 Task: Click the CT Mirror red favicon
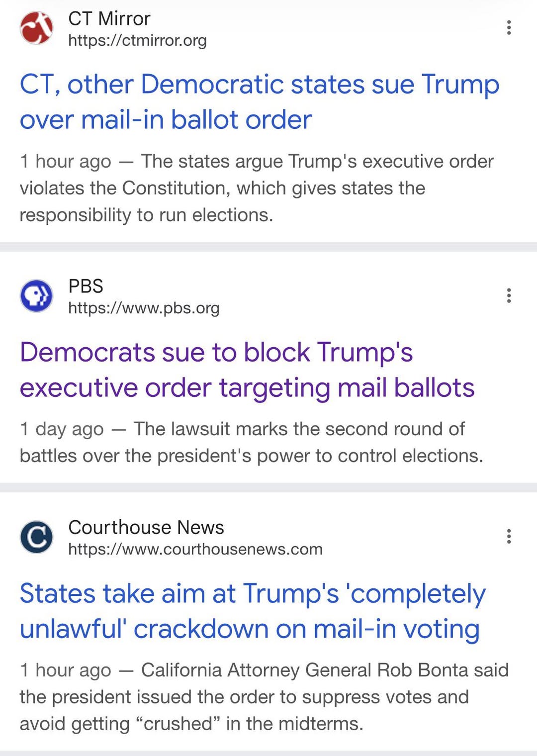(36, 28)
